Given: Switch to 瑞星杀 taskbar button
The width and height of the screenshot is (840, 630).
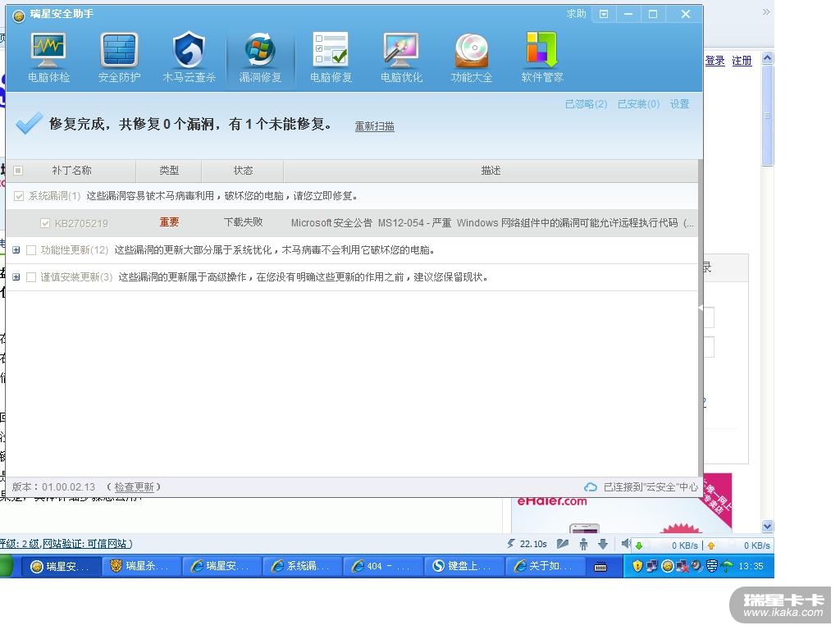Looking at the screenshot, I should tap(141, 566).
